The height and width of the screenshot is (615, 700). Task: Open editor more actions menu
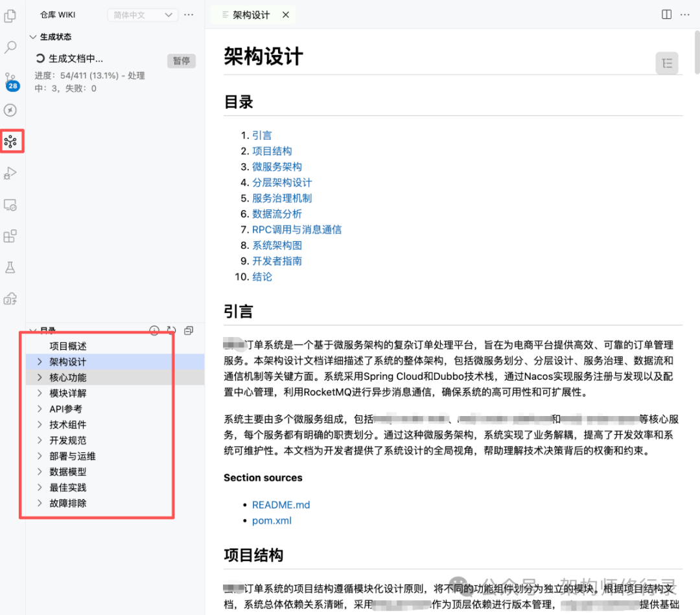click(x=685, y=15)
